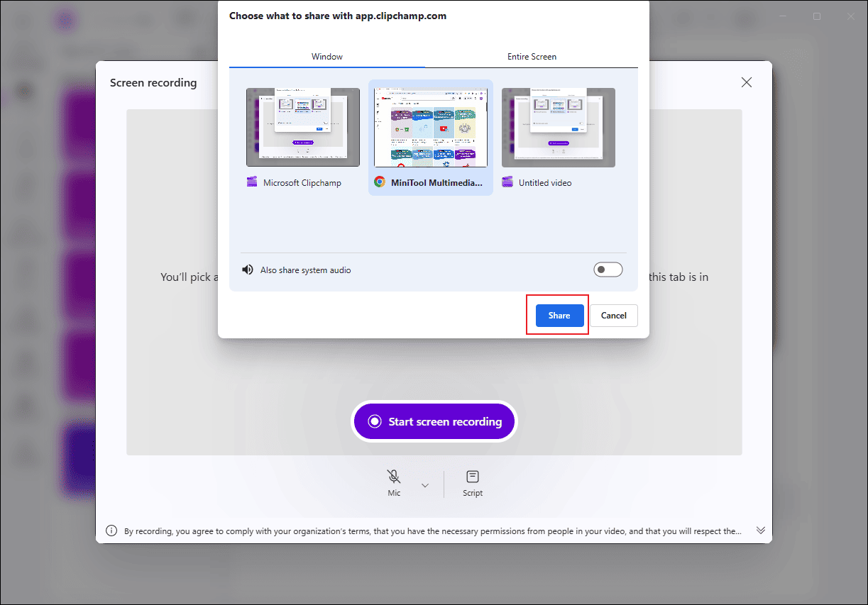Open the Script panel icon

point(472,476)
